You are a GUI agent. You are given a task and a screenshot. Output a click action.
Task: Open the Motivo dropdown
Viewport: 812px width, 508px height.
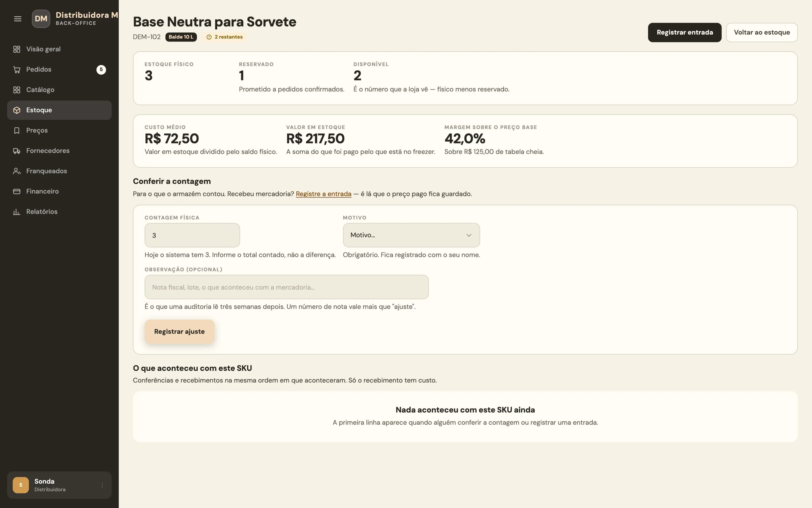click(x=411, y=235)
